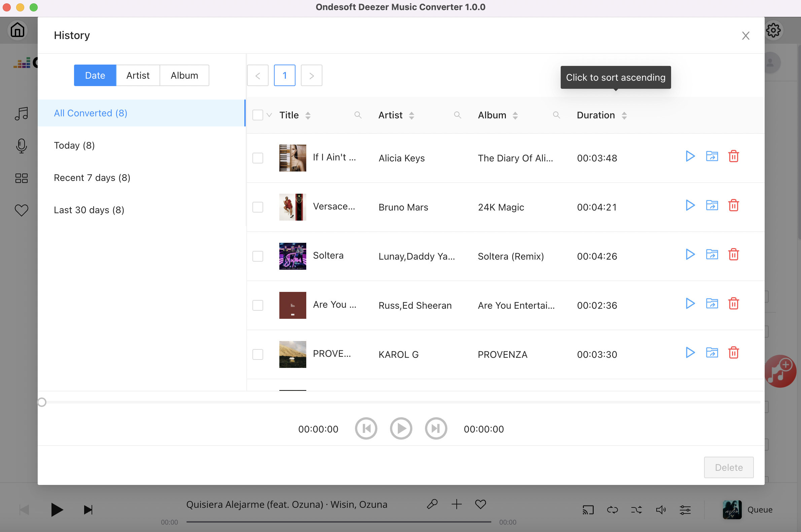
Task: Enable select-all checkbox in header
Action: click(257, 115)
